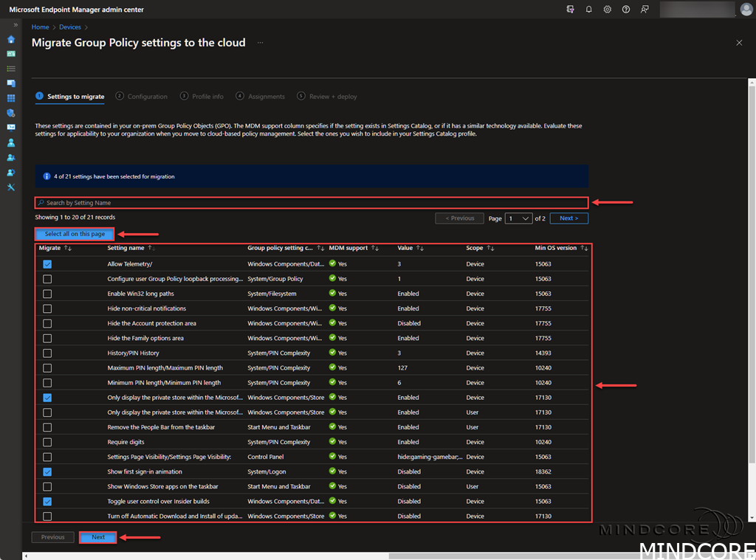Click the Devices breadcrumb link
756x560 pixels.
click(x=70, y=27)
